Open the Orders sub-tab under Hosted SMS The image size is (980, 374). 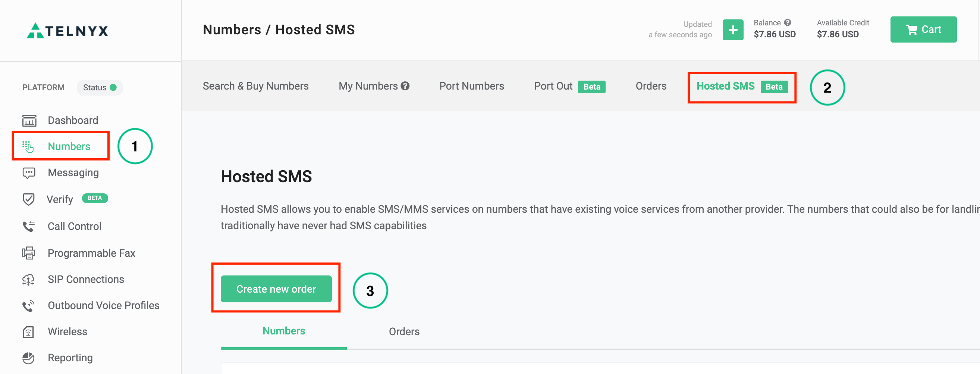click(x=404, y=331)
